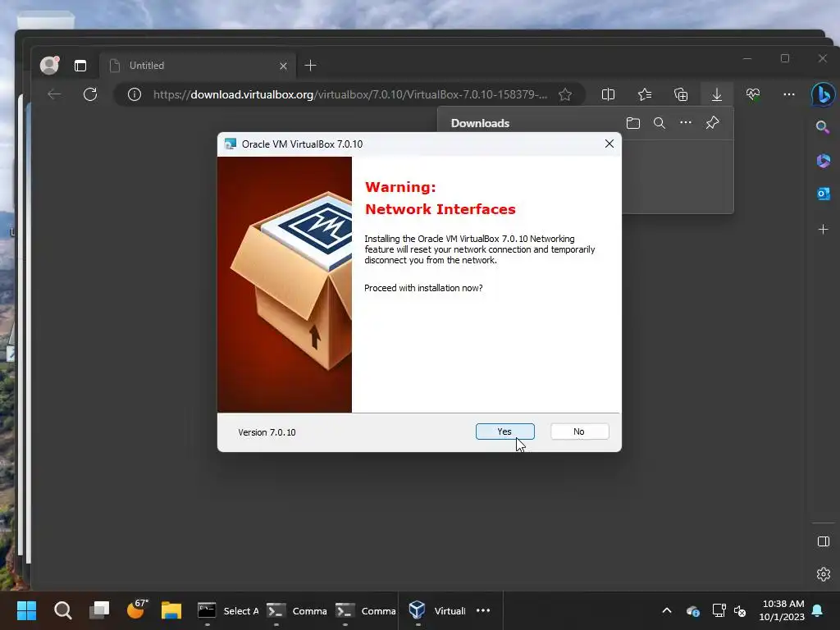Open notifications bell icon
Image resolution: width=840 pixels, height=630 pixels.
tap(818, 610)
